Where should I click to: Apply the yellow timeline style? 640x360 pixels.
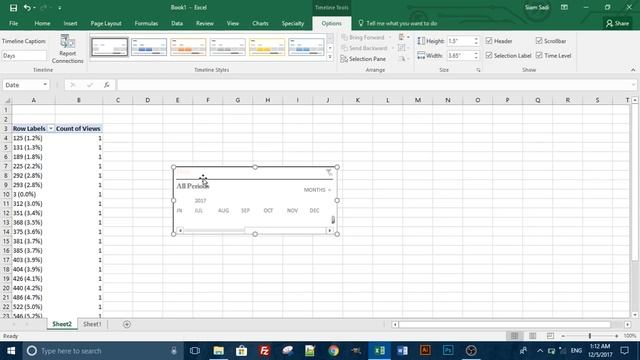coord(267,47)
